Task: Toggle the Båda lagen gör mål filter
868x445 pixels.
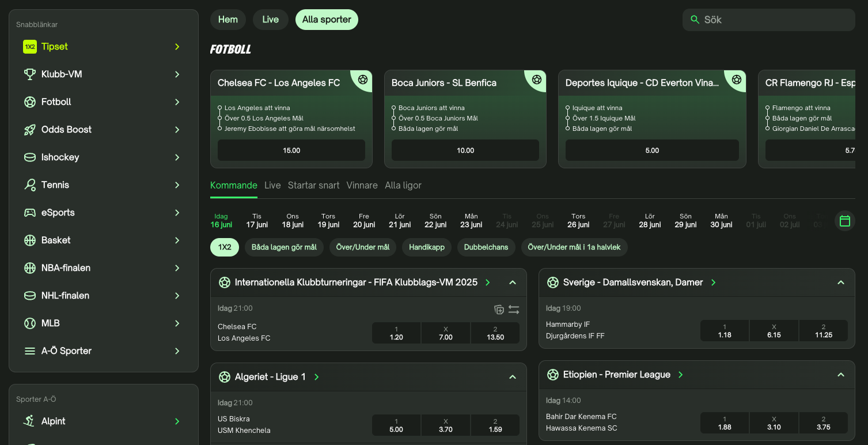Action: (284, 247)
